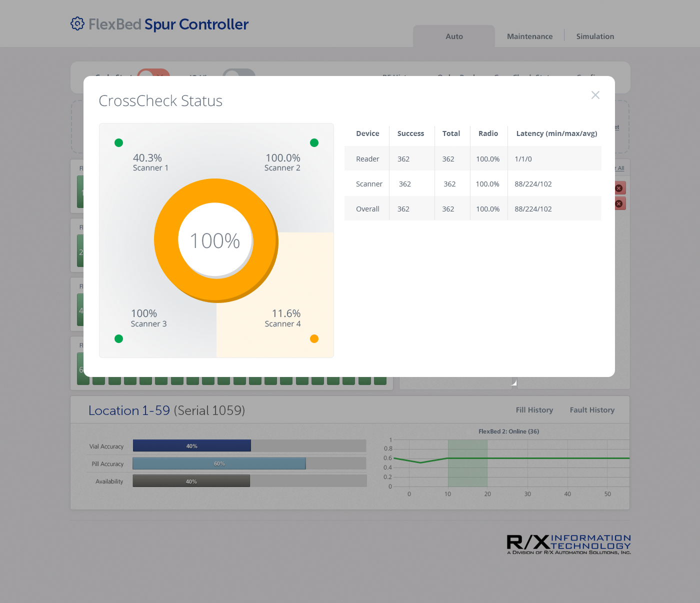
Task: Click the Scanner 1 green status dot
Action: pyautogui.click(x=118, y=143)
